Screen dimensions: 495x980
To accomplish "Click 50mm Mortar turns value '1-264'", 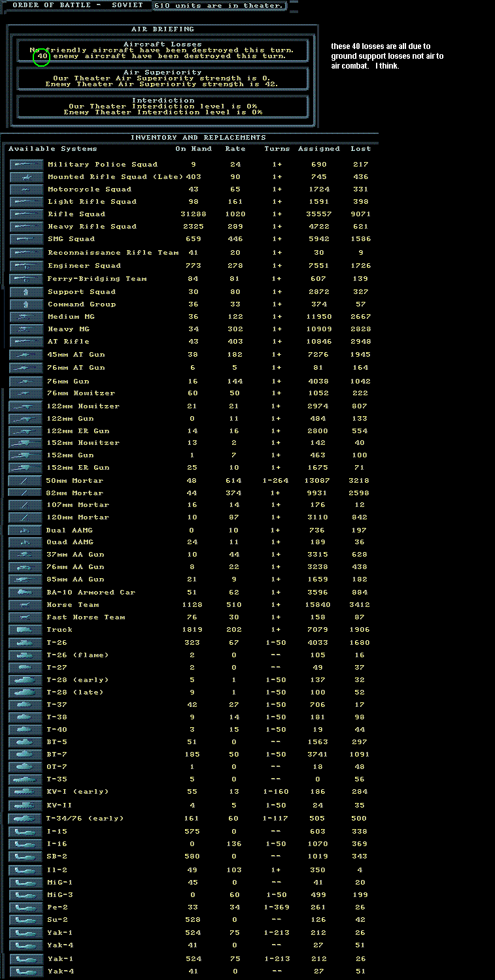I will pos(277,481).
